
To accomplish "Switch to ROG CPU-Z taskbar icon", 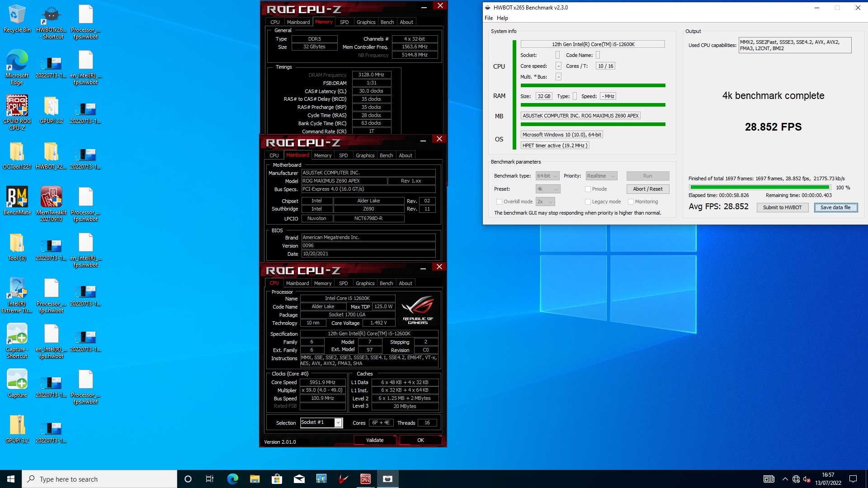I will point(365,479).
